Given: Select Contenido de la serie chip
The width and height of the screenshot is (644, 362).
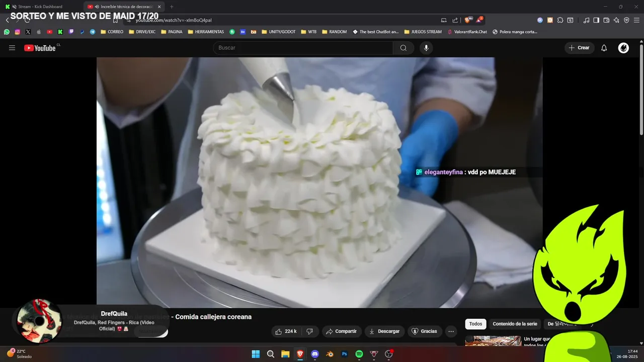Looking at the screenshot, I should coord(515,324).
